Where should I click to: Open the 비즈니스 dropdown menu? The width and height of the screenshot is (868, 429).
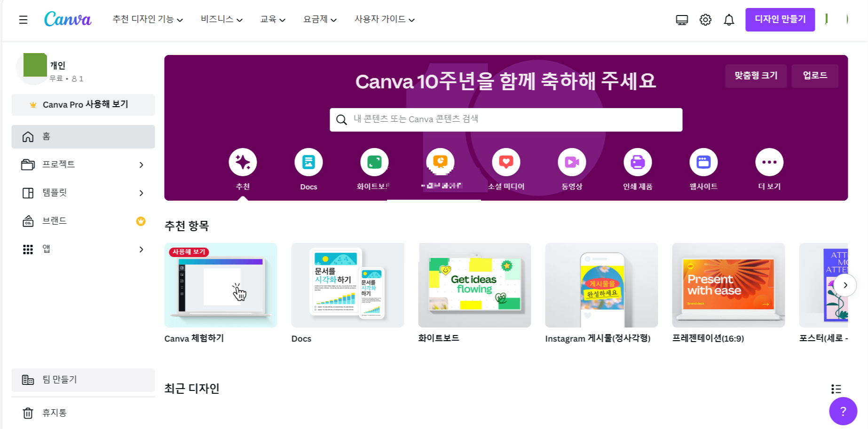tap(221, 19)
